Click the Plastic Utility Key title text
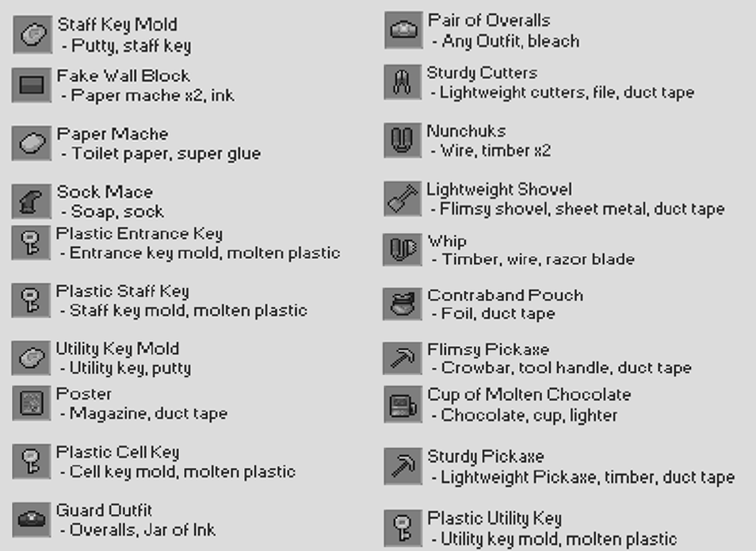 point(494,519)
